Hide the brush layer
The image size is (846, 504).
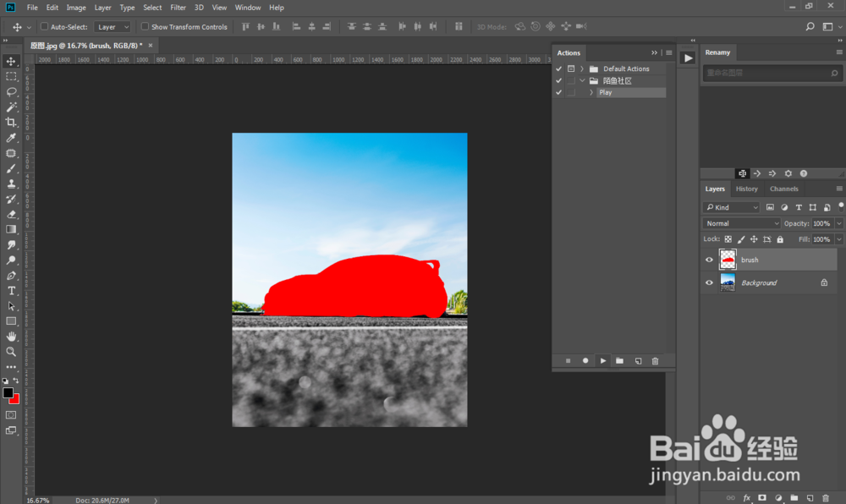coord(709,260)
